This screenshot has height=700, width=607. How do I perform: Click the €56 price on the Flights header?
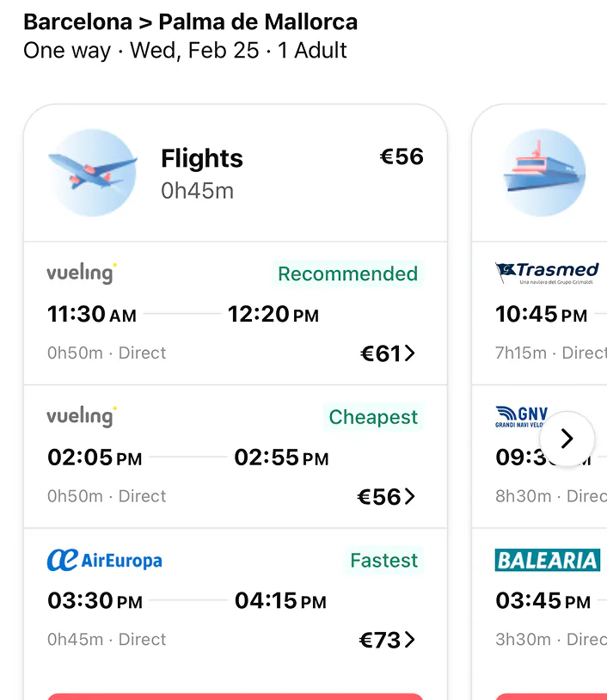[x=401, y=157]
